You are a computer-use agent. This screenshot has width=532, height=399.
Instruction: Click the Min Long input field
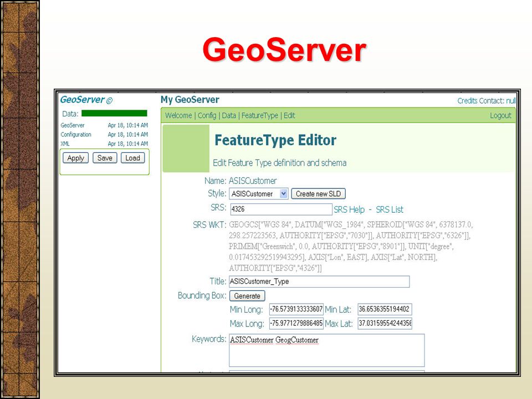(x=296, y=309)
